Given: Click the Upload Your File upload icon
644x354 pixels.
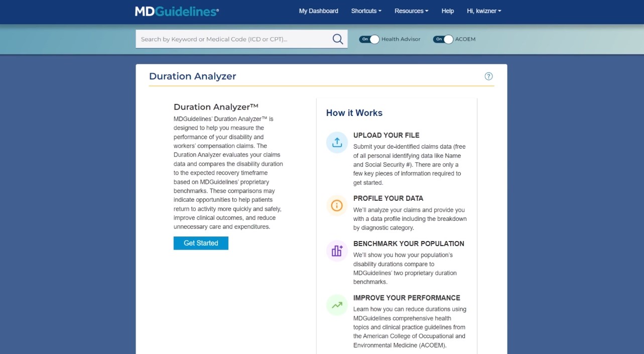Looking at the screenshot, I should point(336,143).
